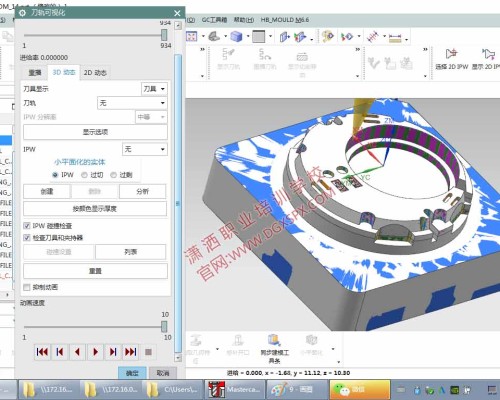Step to previous operation
This screenshot has width=500, height=400.
point(60,352)
